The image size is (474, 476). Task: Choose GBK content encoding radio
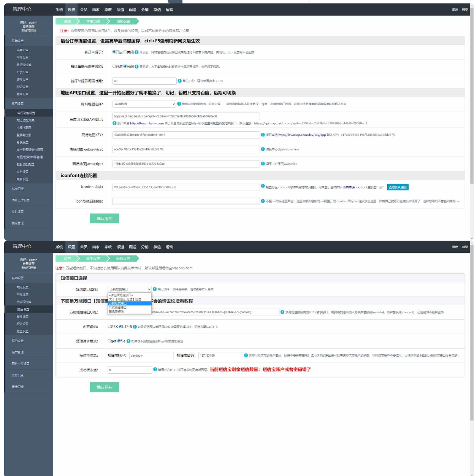click(x=109, y=327)
